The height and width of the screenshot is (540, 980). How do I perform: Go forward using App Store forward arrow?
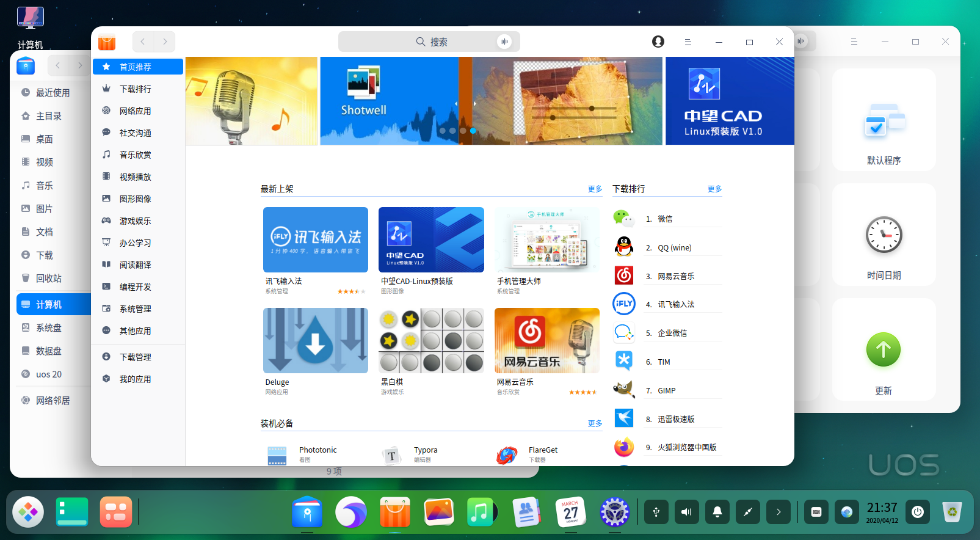(x=165, y=42)
